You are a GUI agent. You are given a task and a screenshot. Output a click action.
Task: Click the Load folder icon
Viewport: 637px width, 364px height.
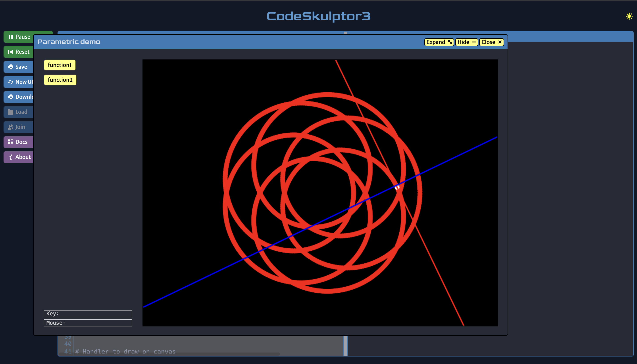tap(10, 112)
